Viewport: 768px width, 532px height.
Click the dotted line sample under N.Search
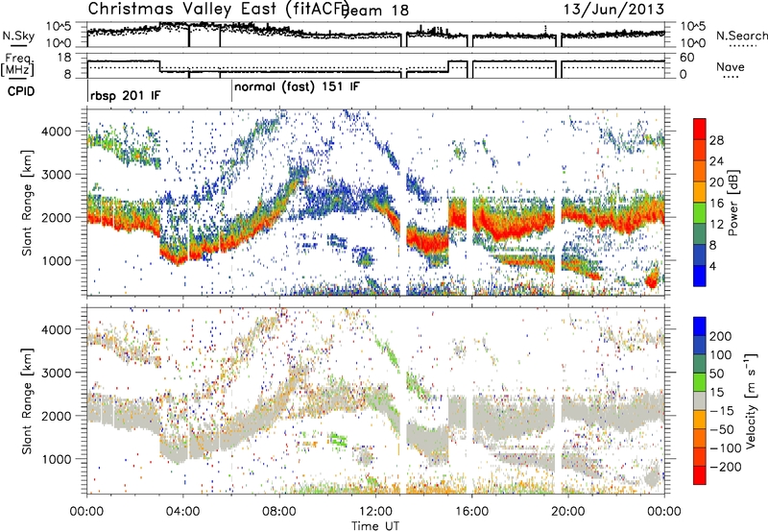click(x=743, y=46)
